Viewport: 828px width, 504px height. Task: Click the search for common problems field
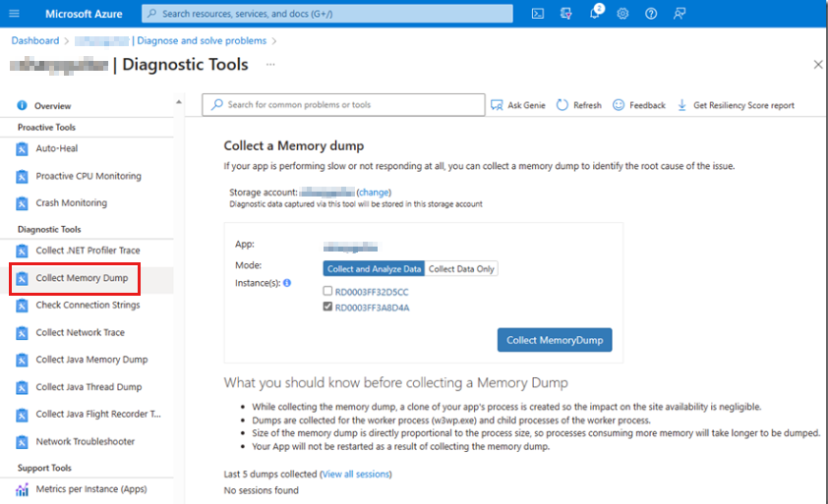[349, 105]
